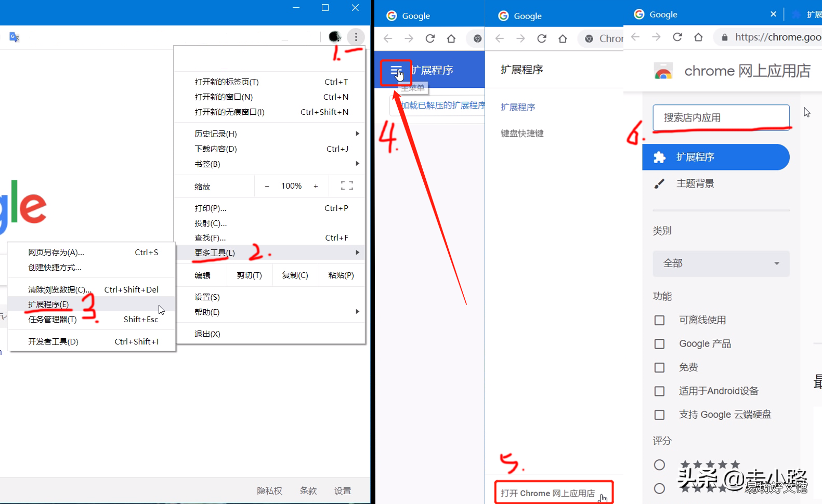Check 可离线使用 checkbox
822x504 pixels.
659,320
